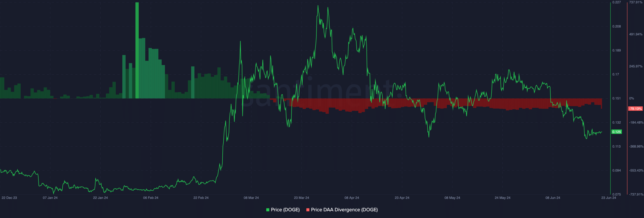Click the 0.17 price axis value
Viewport: 644px width, 218px height.
pos(616,74)
